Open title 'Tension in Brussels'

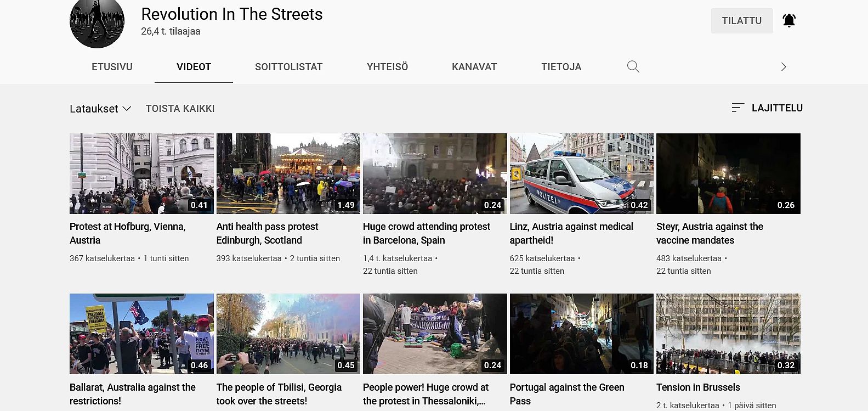coord(699,387)
